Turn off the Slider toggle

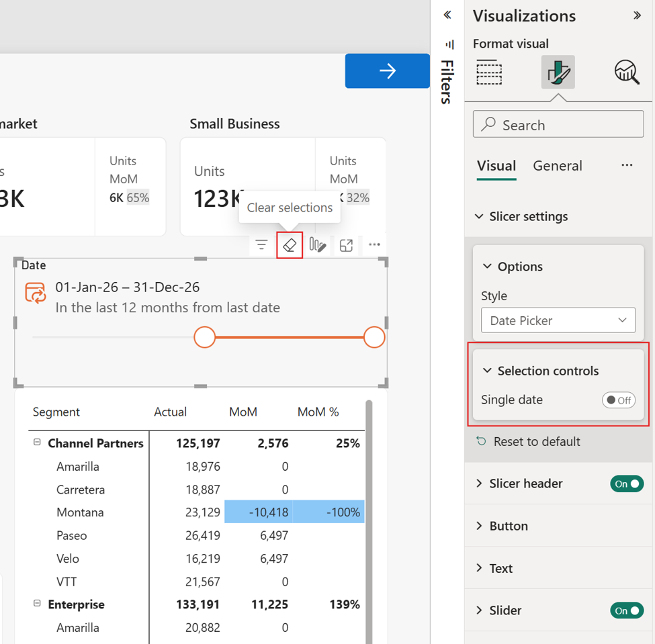click(627, 610)
